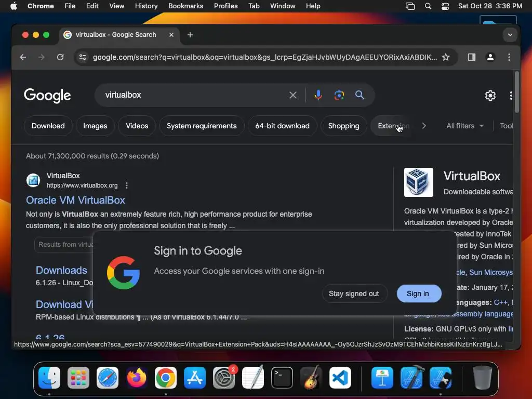
Task: Open App Store from the Dock
Action: (x=195, y=378)
